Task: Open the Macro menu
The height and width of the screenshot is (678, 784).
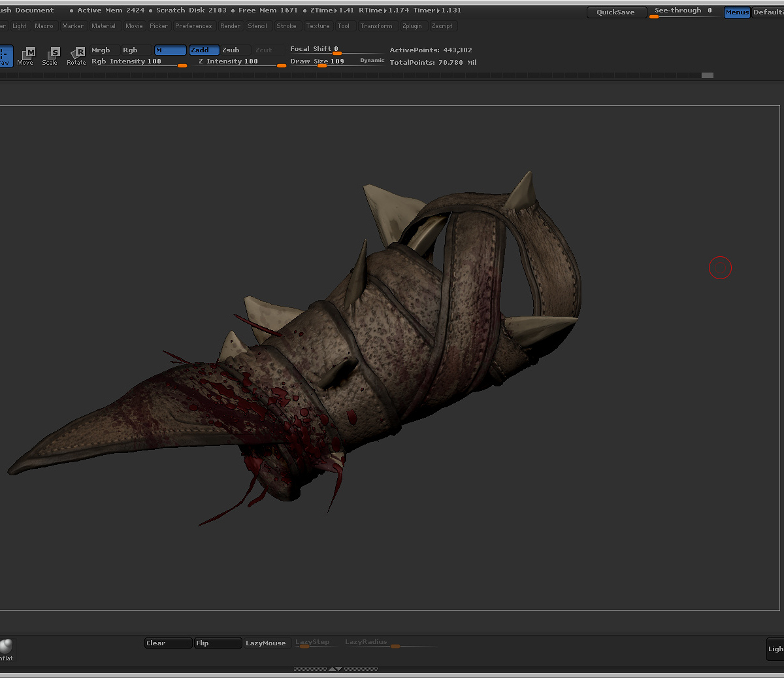Action: click(44, 26)
